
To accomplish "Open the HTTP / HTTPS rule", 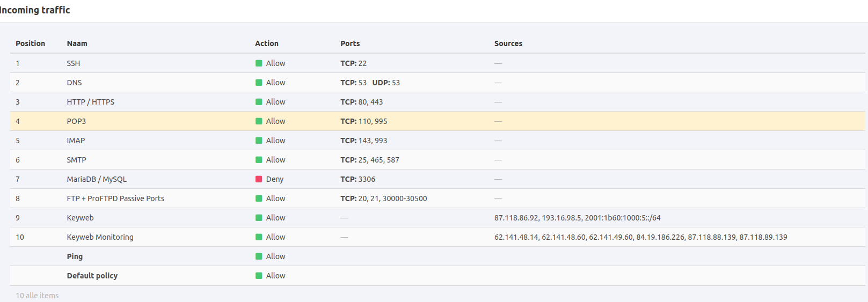I will click(90, 102).
